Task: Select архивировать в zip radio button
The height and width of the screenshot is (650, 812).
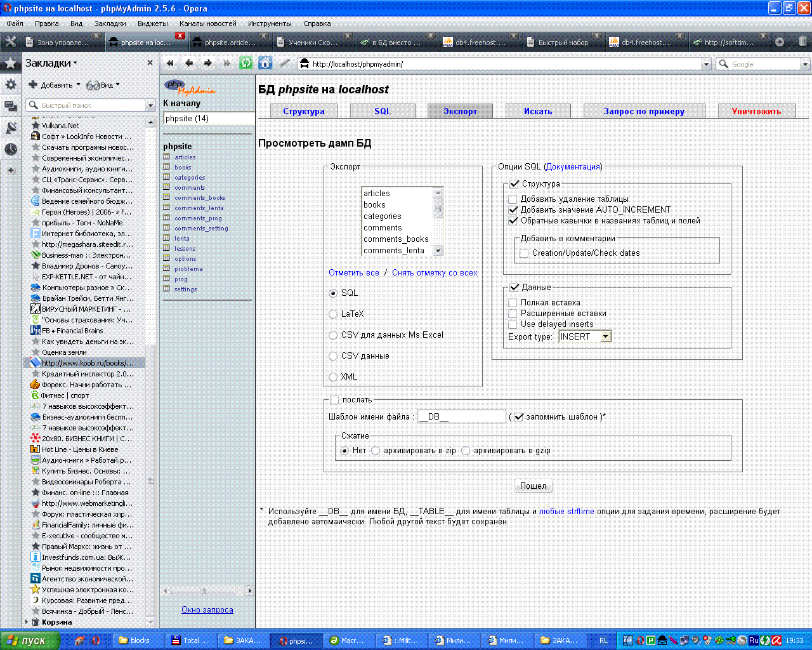Action: [x=376, y=451]
